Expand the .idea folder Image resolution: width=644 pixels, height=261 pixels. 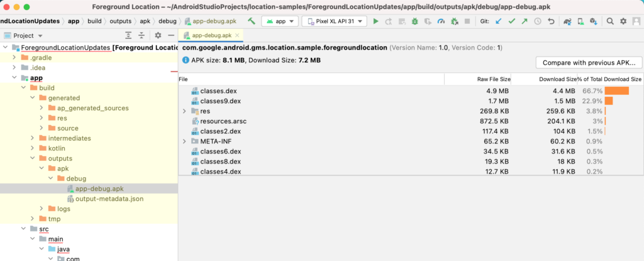point(14,68)
